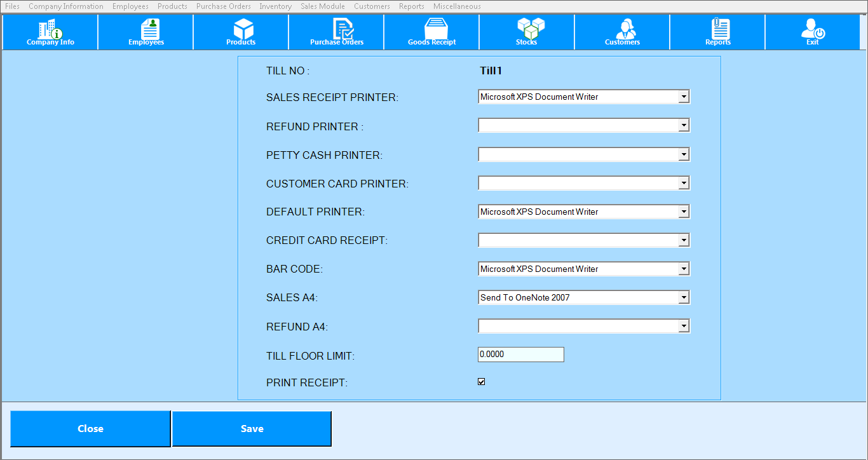Select the Purchase Orders icon
The width and height of the screenshot is (868, 460).
[337, 32]
